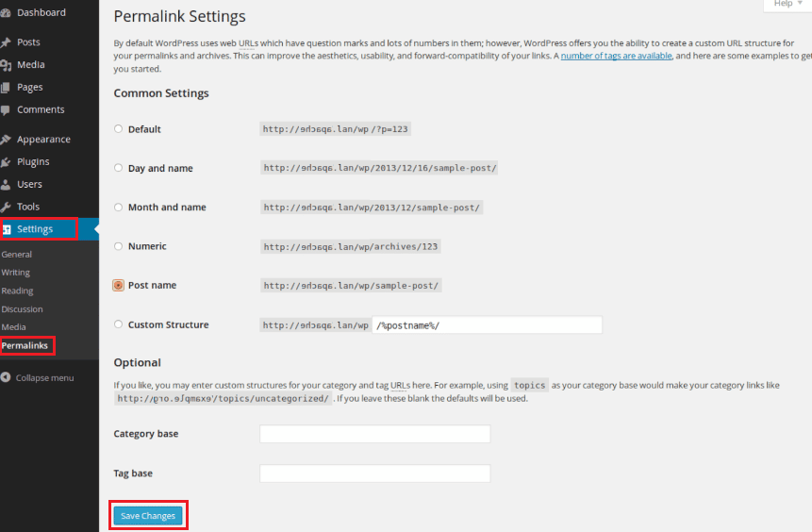Open the Users menu
The height and width of the screenshot is (532, 812).
[29, 184]
